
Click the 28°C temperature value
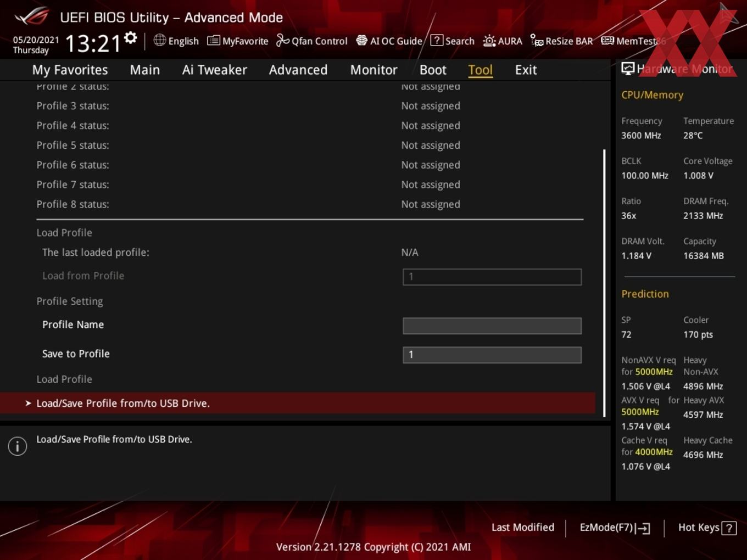[693, 135]
